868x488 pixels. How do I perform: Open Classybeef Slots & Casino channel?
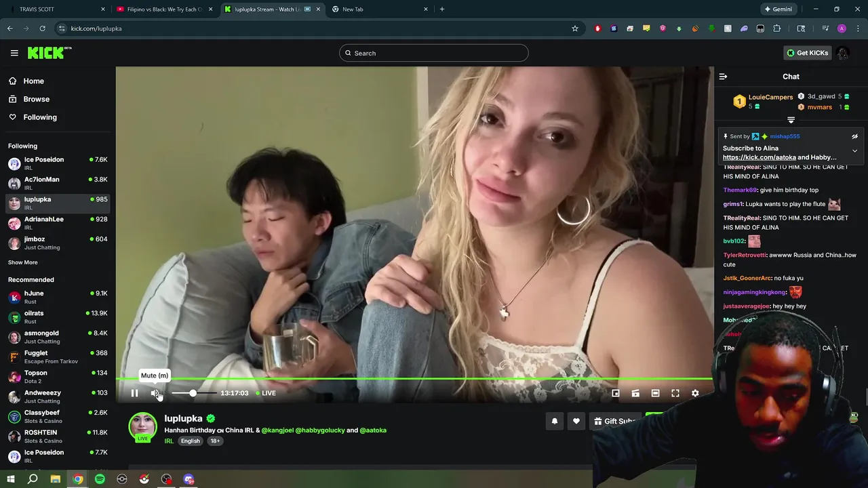click(58, 416)
